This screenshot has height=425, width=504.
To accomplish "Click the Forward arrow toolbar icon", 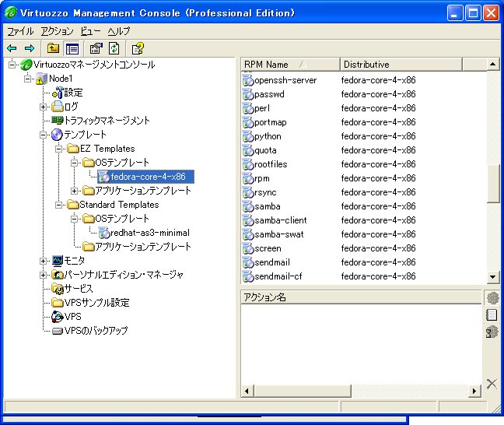I will pyautogui.click(x=30, y=48).
